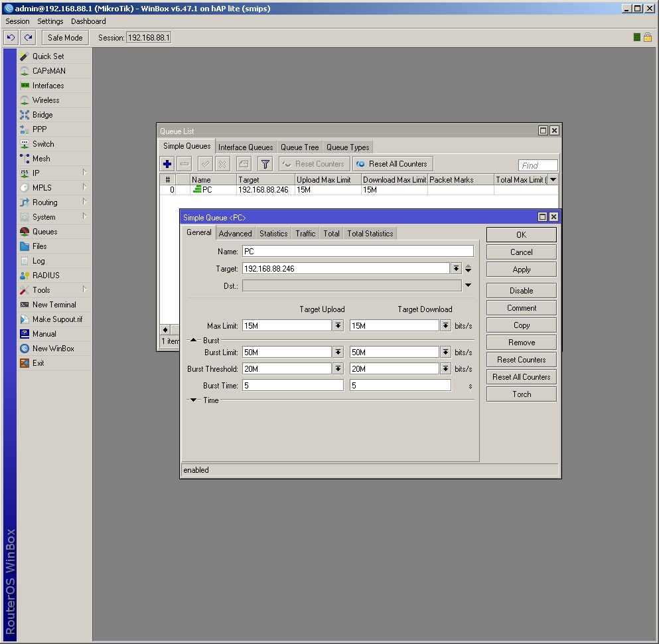Click Exit in sidebar
This screenshot has width=659, height=644.
pos(54,363)
